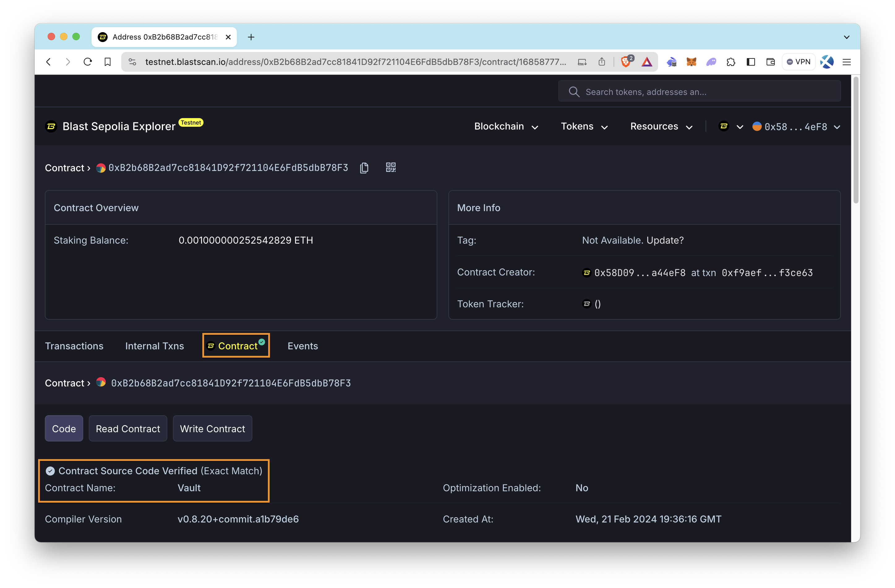This screenshot has height=588, width=895.
Task: Toggle the browser sidebar panel
Action: click(x=751, y=62)
